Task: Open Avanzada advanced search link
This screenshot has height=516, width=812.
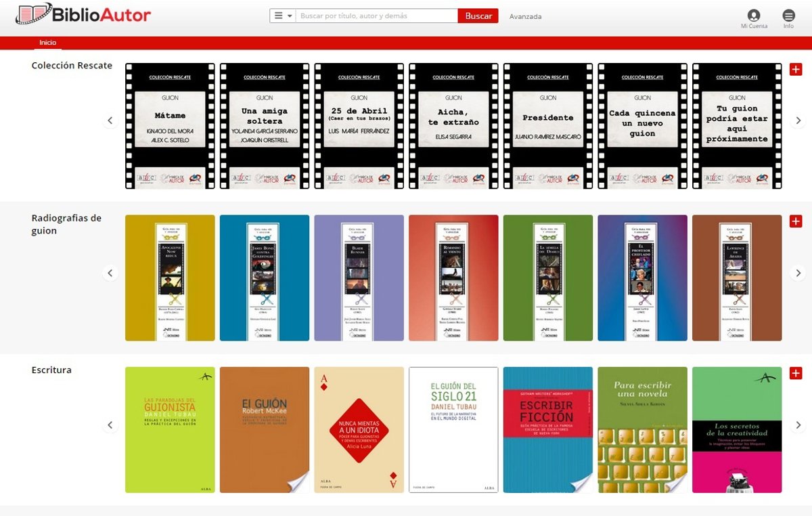Action: [525, 17]
